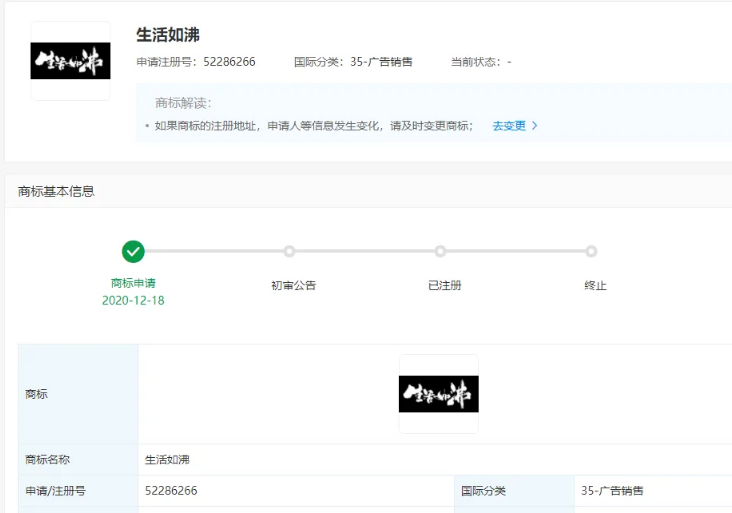Click the 商标 row label cell
Screen dimensions: 732x513
(x=78, y=394)
